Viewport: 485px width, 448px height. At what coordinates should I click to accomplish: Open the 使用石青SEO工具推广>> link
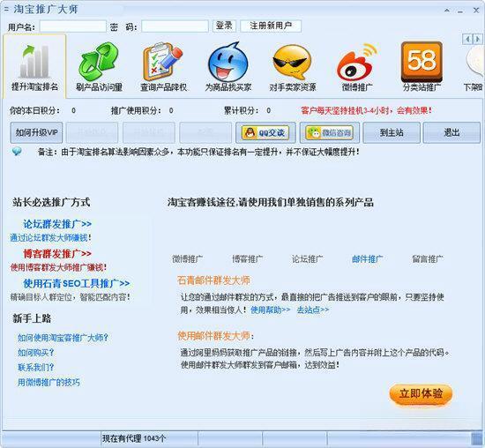tap(77, 283)
